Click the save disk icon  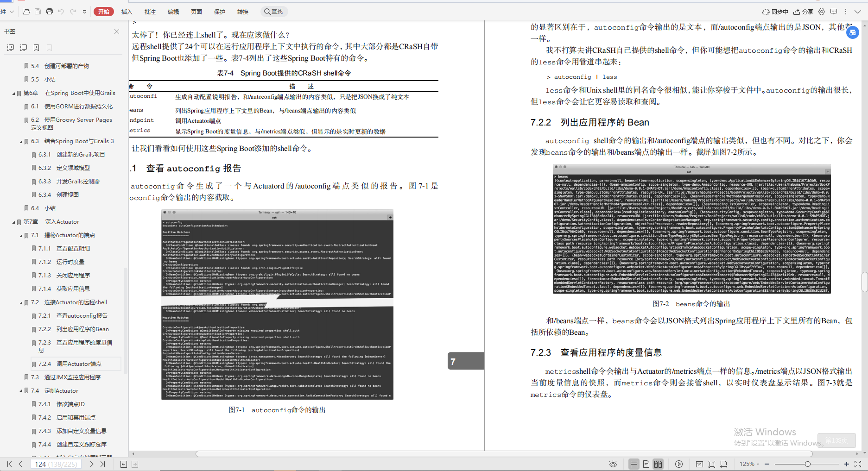38,12
